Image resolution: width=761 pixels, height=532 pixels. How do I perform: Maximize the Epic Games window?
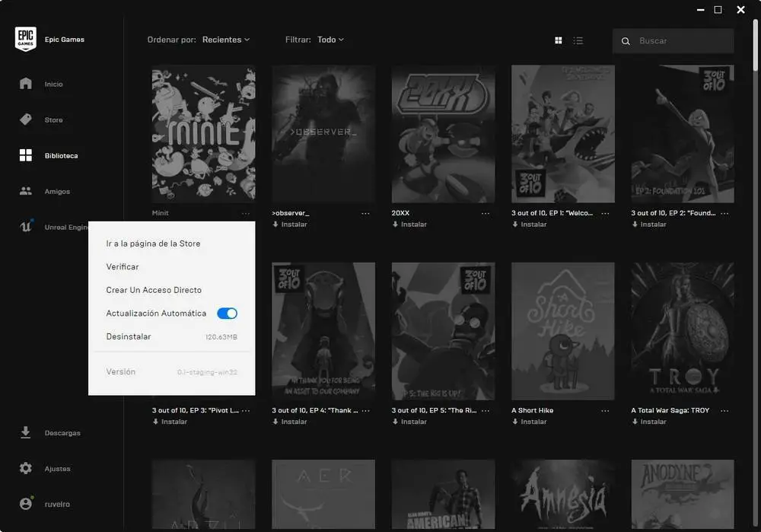pos(718,10)
